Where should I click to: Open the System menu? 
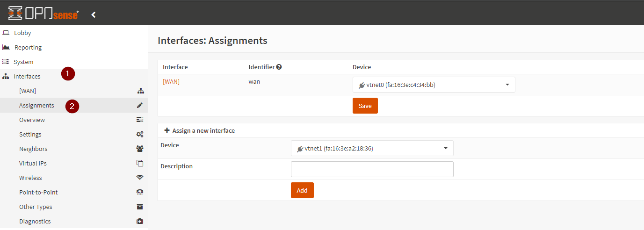click(x=23, y=62)
